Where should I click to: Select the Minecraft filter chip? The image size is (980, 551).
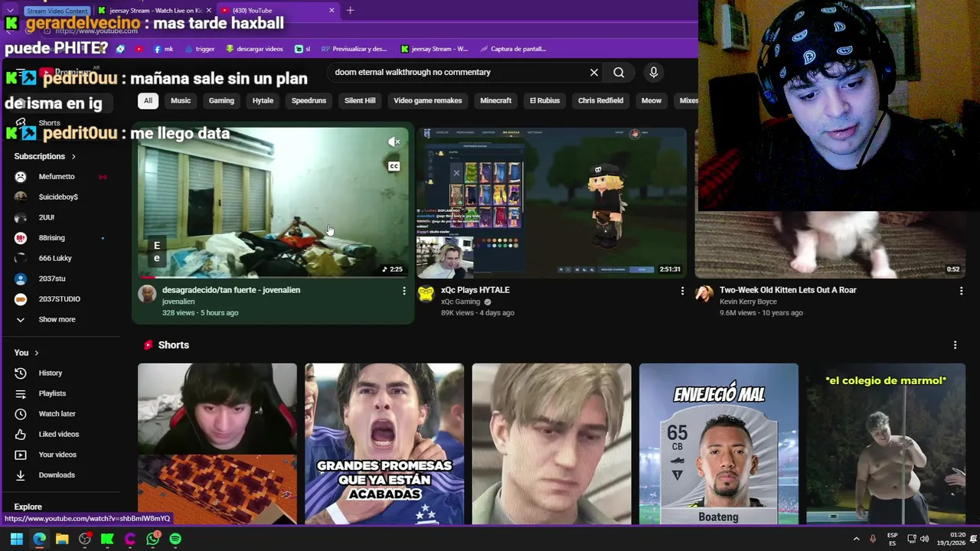pyautogui.click(x=495, y=100)
